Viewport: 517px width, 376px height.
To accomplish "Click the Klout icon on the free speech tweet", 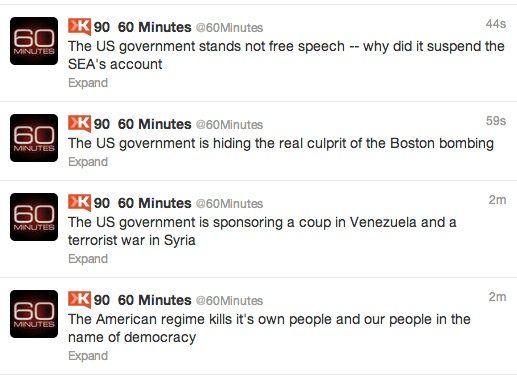I will [x=79, y=27].
